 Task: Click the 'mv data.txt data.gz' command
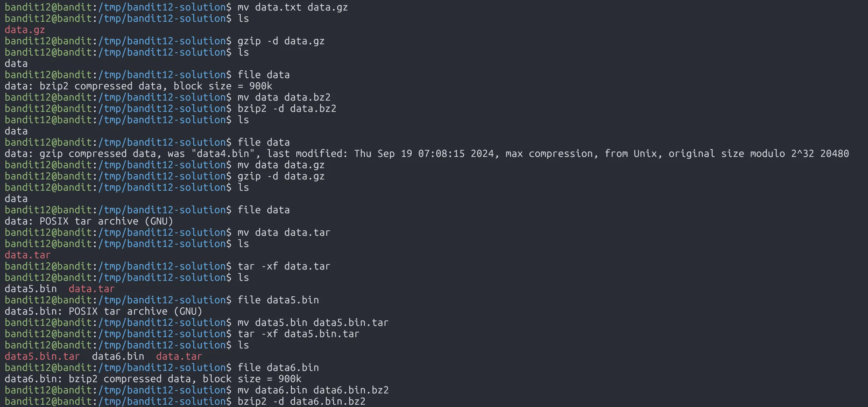[x=292, y=7]
